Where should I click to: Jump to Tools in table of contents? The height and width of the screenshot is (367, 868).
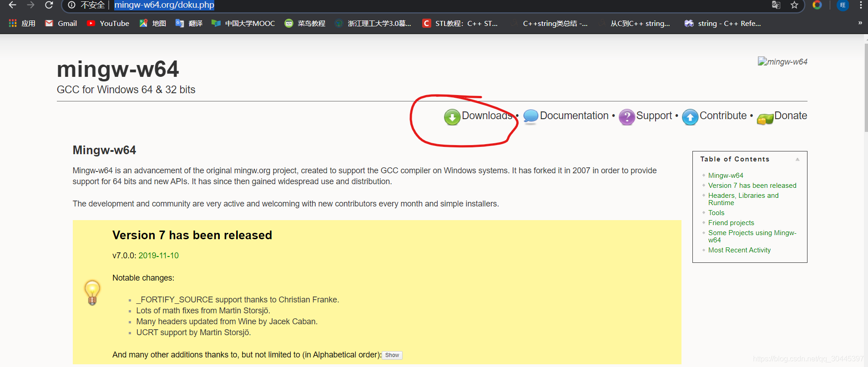pyautogui.click(x=716, y=213)
